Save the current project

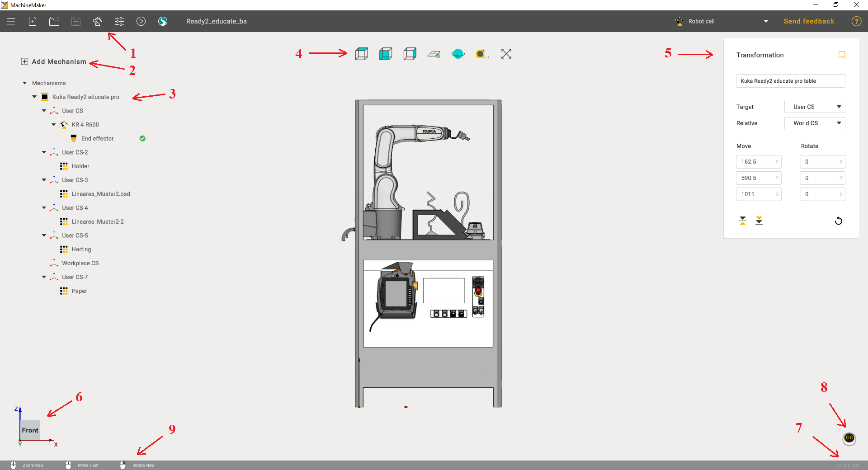click(x=76, y=21)
